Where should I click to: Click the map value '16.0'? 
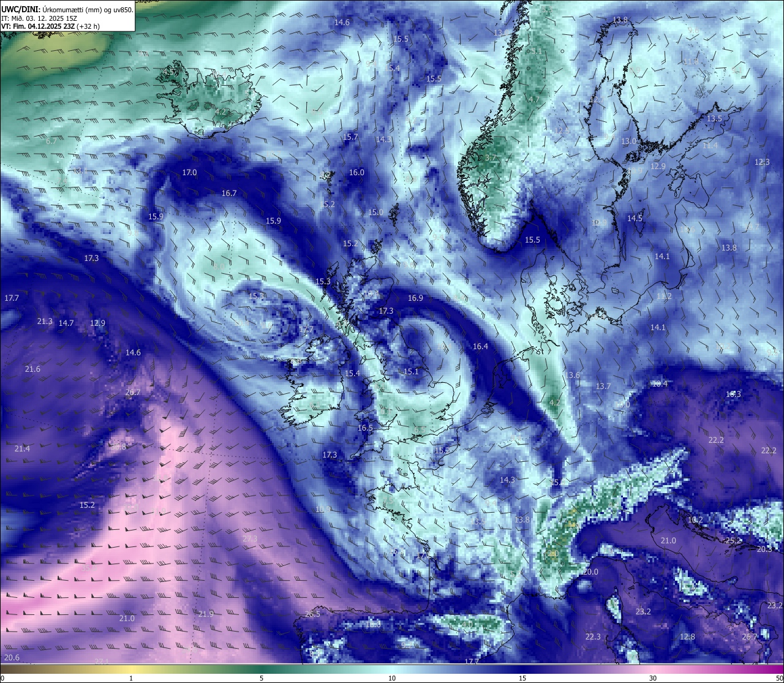pos(356,173)
